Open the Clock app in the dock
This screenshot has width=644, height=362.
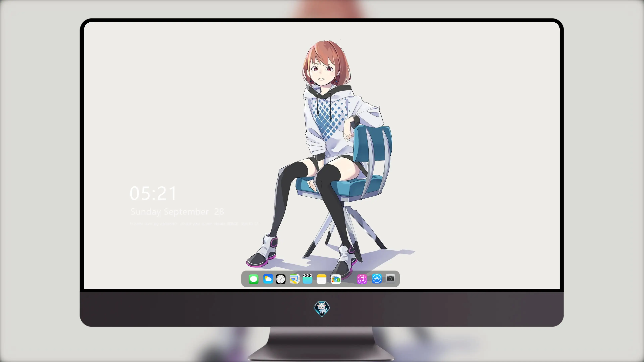point(281,279)
